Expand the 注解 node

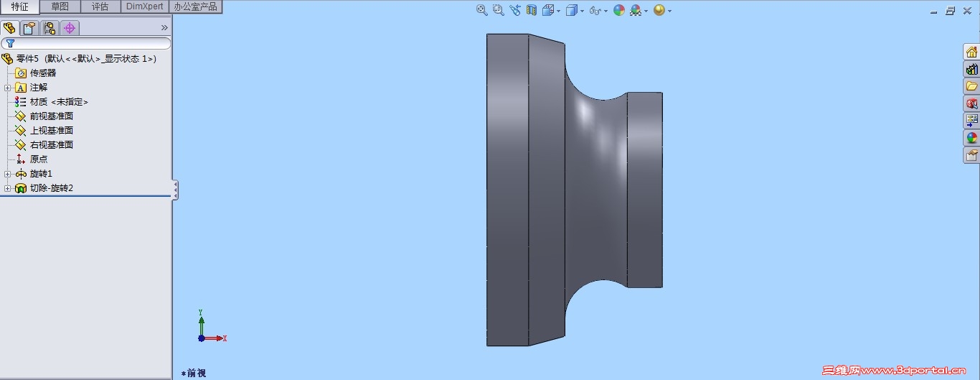[x=7, y=88]
